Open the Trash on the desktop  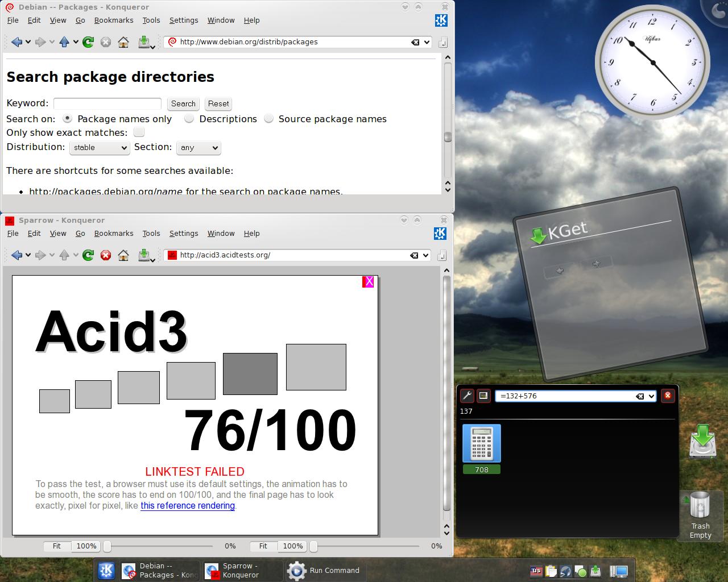coord(700,515)
